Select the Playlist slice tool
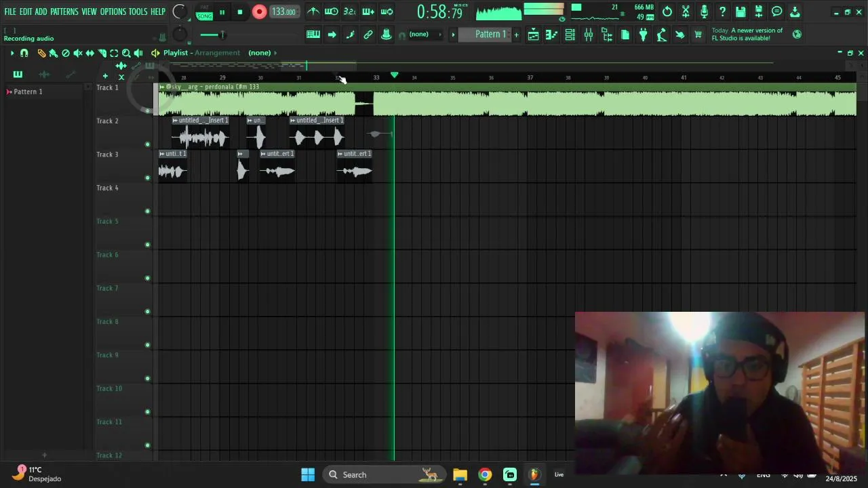This screenshot has width=868, height=488. click(102, 53)
